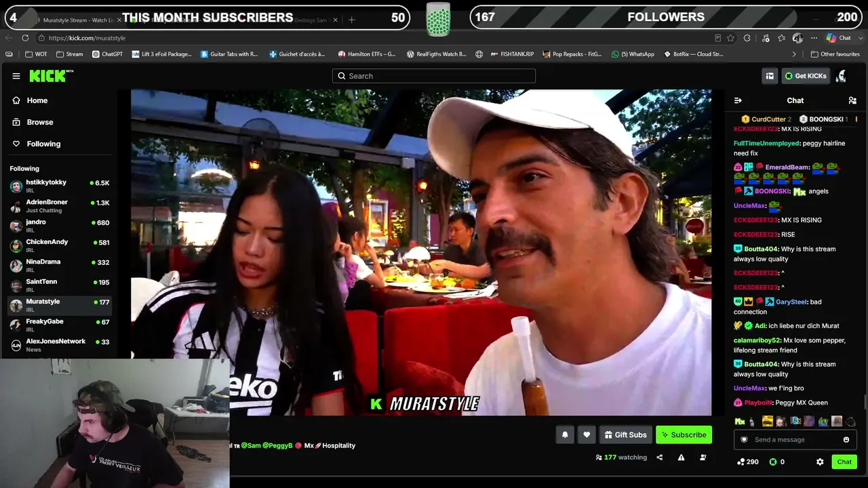The image size is (868, 488).
Task: Click the Gift Subs button
Action: click(625, 435)
